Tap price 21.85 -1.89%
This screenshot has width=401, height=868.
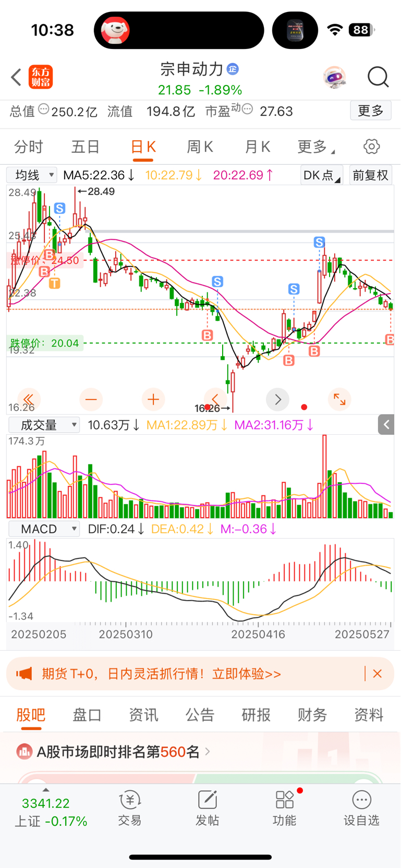pos(200,90)
